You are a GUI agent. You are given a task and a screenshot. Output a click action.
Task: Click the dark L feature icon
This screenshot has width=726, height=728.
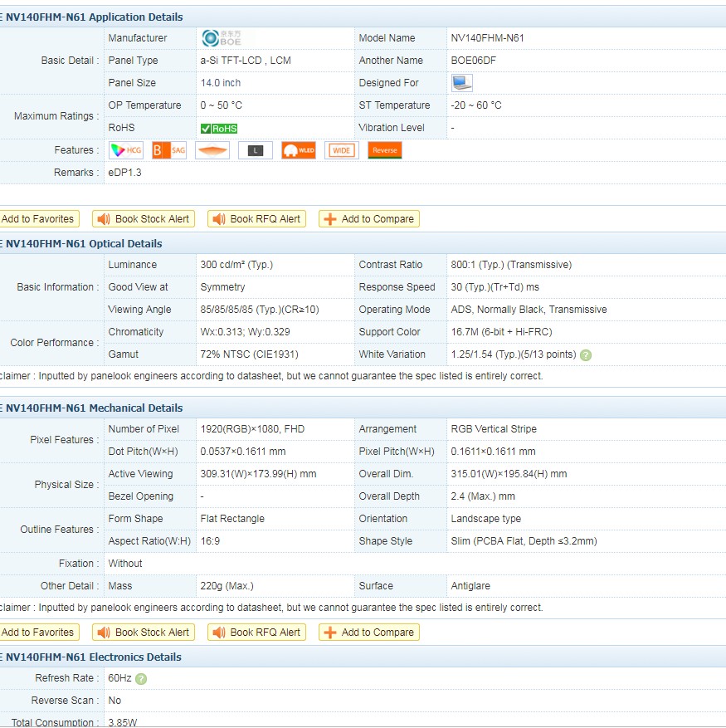(256, 150)
